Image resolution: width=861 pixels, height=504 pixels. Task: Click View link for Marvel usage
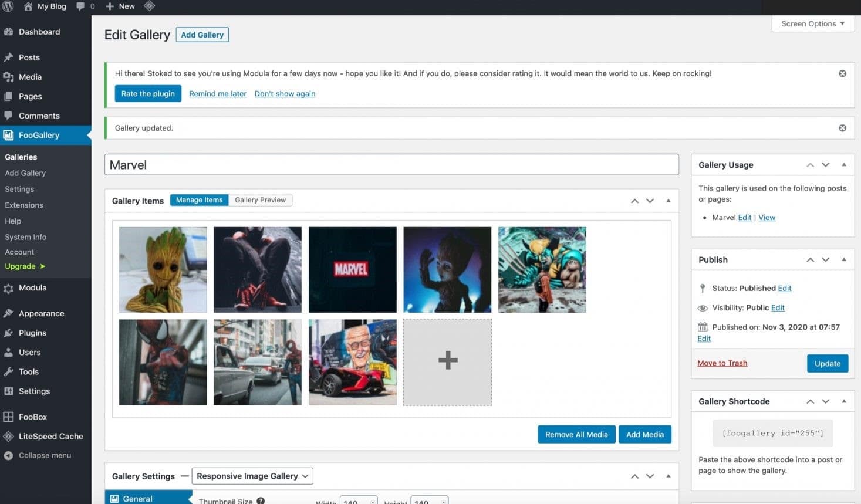767,217
